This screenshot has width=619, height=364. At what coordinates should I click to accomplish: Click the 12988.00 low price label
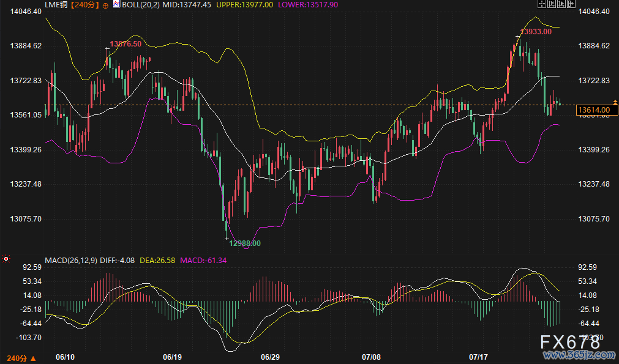[245, 243]
